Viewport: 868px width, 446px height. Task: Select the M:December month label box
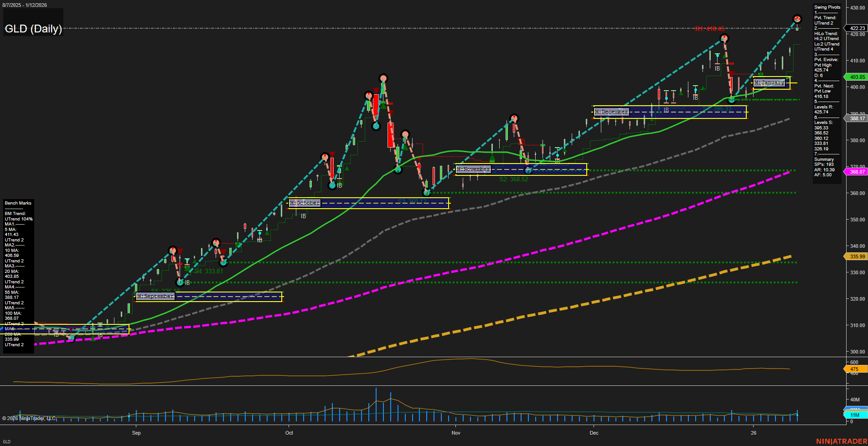(611, 111)
